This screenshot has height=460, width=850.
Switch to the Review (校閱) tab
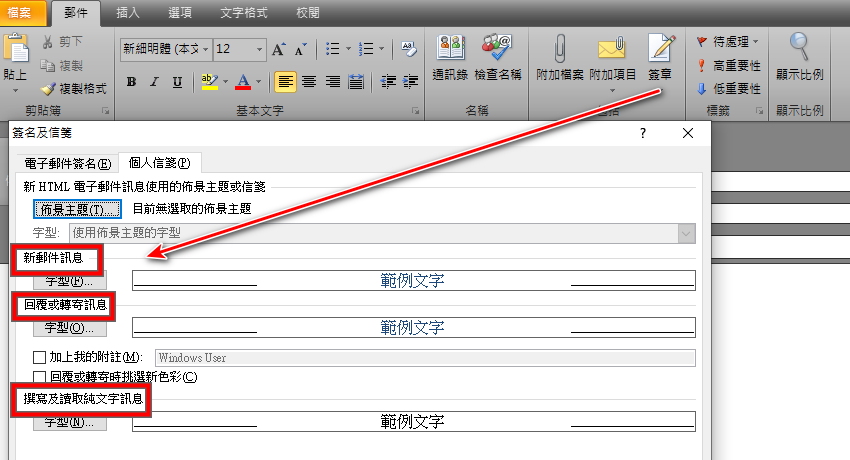tap(308, 13)
